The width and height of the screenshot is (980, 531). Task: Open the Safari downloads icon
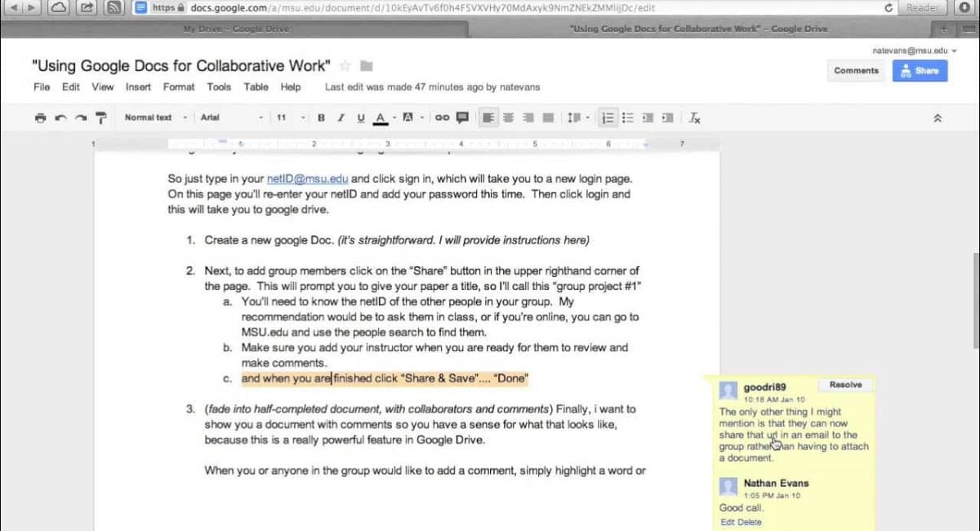pyautogui.click(x=966, y=7)
